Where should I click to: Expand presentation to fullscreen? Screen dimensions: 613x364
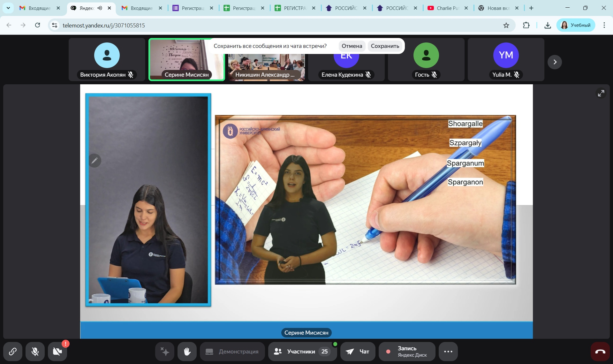601,93
